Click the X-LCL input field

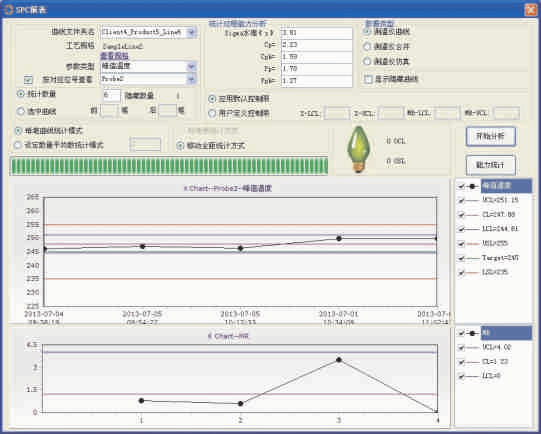pos(337,113)
